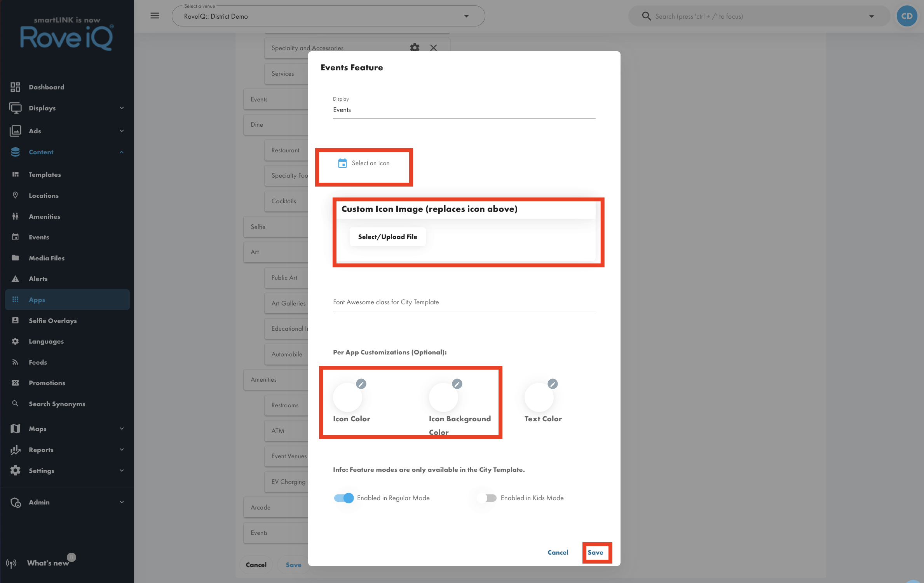Image resolution: width=924 pixels, height=583 pixels.
Task: Collapse the Content sidebar chevron
Action: click(122, 152)
